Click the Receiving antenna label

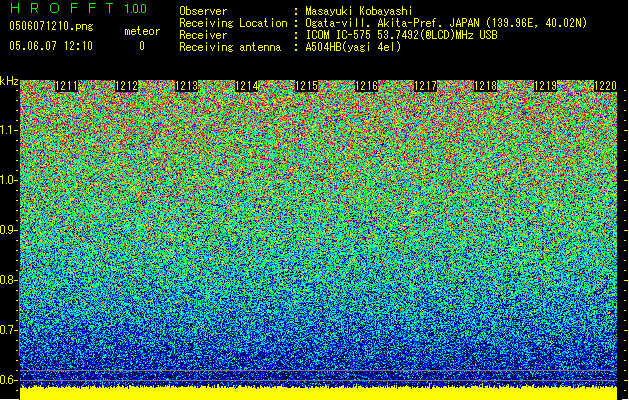(230, 47)
